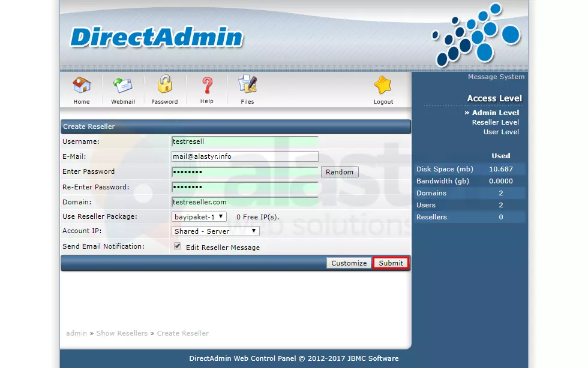Click the Show Resellers breadcrumb link

tap(122, 333)
